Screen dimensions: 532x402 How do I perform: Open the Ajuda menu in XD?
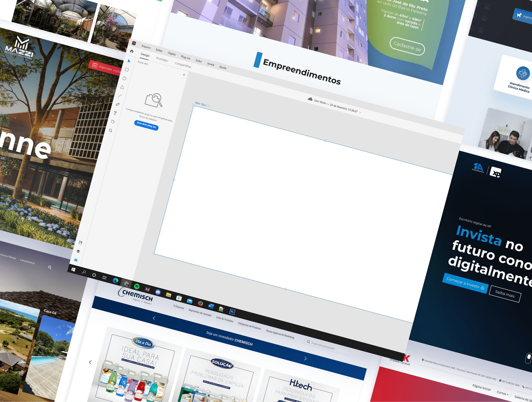223,67
